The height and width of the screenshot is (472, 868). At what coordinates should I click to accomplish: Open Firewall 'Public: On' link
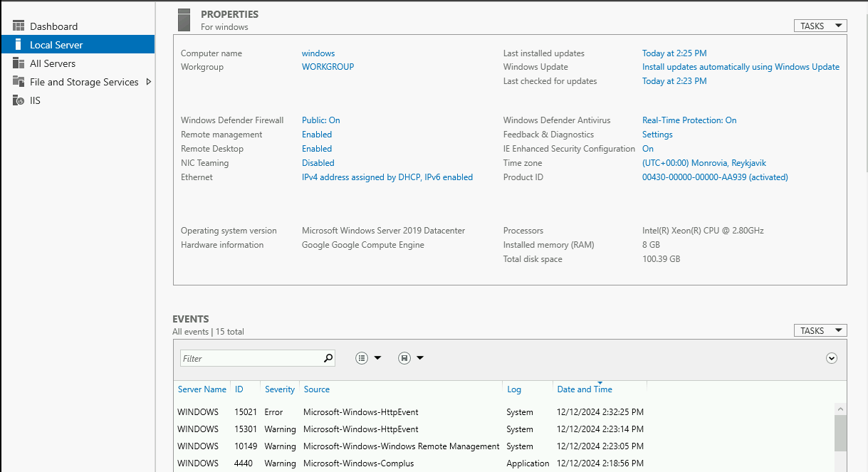coord(321,120)
